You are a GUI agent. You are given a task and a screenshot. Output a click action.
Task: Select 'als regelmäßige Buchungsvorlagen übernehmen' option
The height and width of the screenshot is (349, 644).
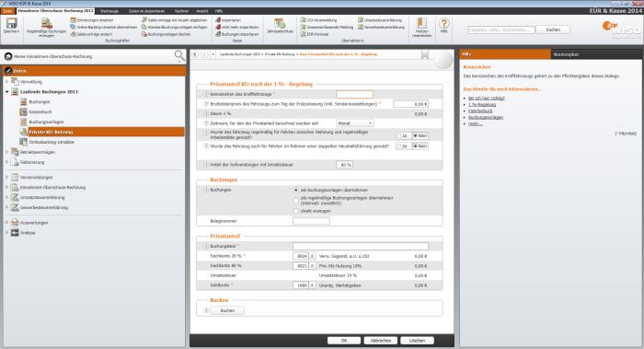point(295,200)
